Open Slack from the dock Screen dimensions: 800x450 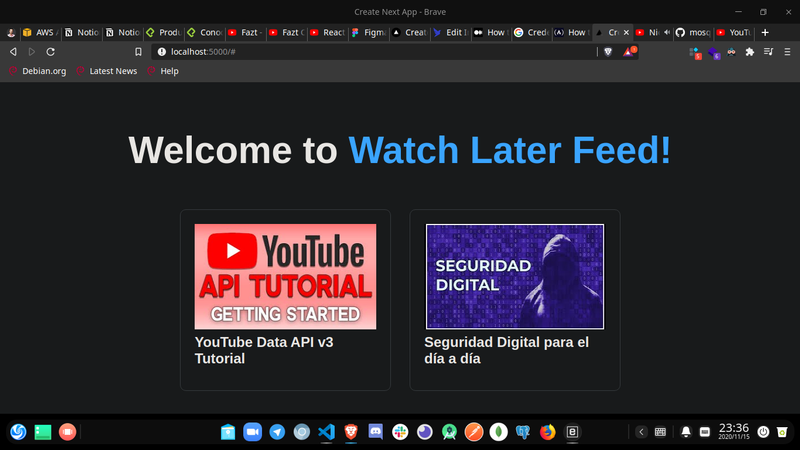point(400,432)
